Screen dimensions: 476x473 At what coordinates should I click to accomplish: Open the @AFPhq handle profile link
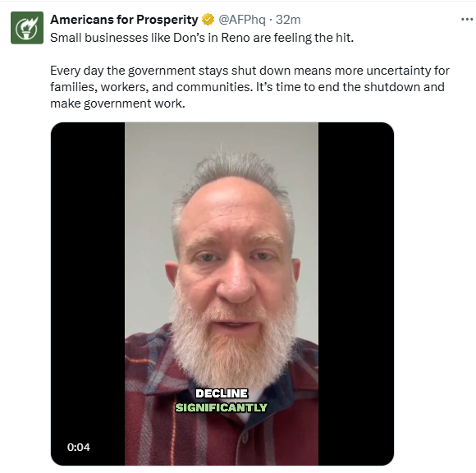(x=242, y=20)
